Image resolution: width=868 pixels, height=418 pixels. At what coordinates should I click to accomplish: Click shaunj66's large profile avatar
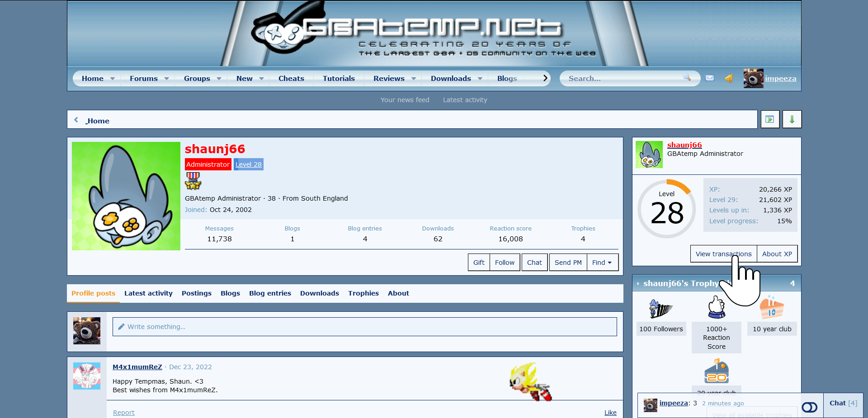[126, 196]
